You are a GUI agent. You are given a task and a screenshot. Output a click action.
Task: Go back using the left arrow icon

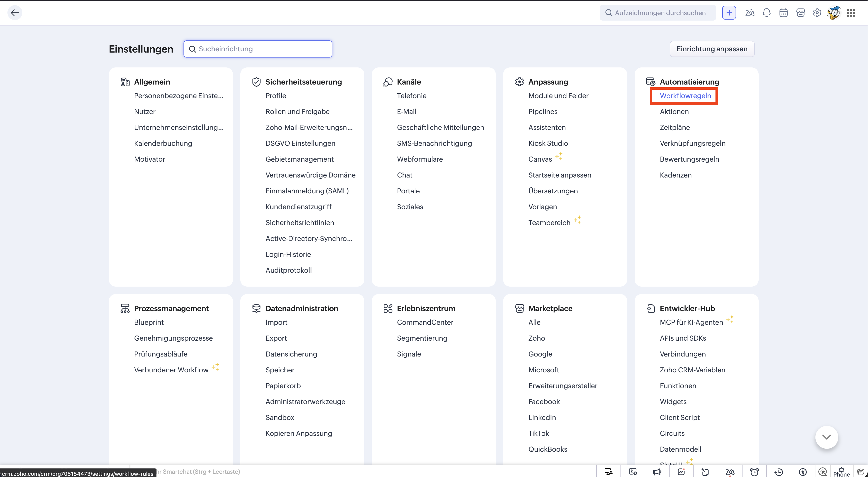pos(14,13)
